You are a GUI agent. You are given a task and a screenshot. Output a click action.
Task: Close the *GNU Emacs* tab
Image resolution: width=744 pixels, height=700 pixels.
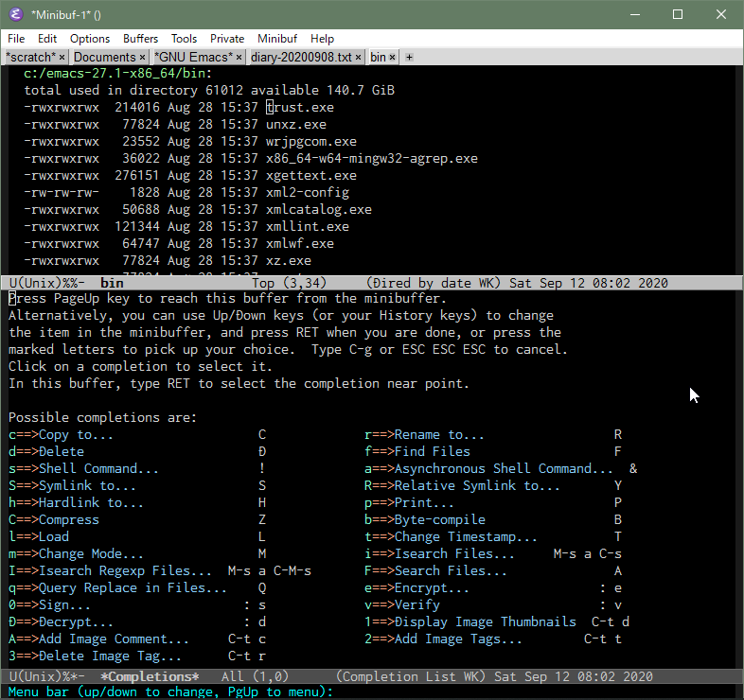239,58
